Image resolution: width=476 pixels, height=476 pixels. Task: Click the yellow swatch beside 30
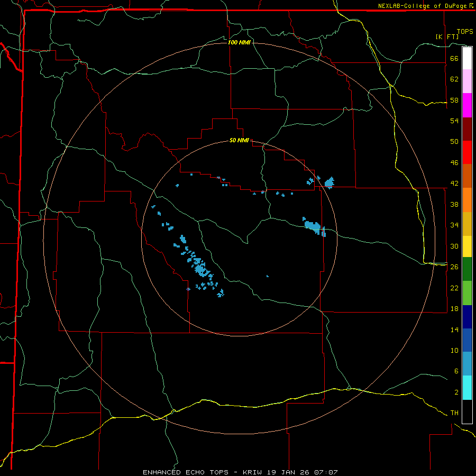pos(467,246)
